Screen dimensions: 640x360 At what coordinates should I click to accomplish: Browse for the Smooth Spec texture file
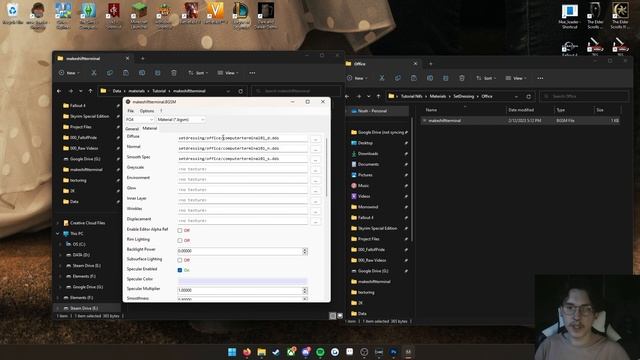click(x=316, y=160)
